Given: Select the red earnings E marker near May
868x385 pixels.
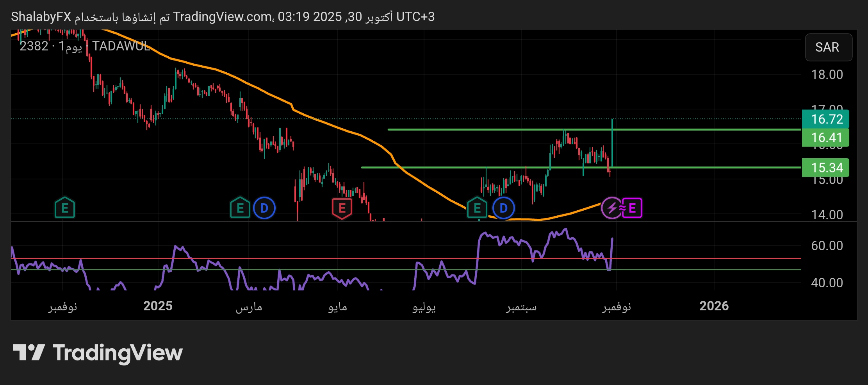Looking at the screenshot, I should point(342,208).
